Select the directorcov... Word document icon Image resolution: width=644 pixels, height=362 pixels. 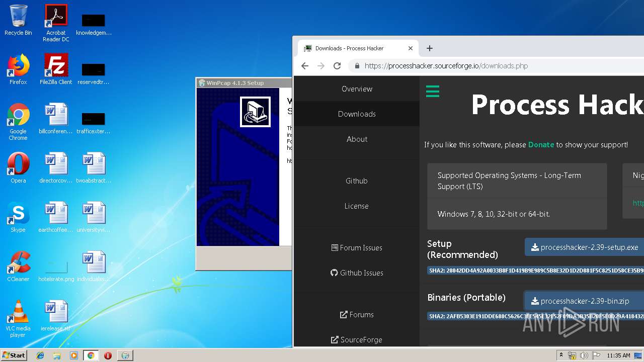click(56, 168)
